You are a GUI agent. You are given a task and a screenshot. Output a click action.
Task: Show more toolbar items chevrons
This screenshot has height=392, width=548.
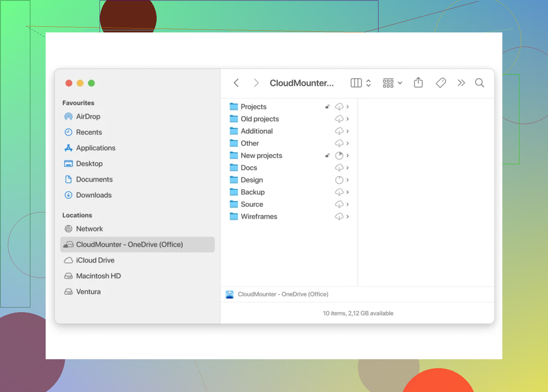pos(461,83)
